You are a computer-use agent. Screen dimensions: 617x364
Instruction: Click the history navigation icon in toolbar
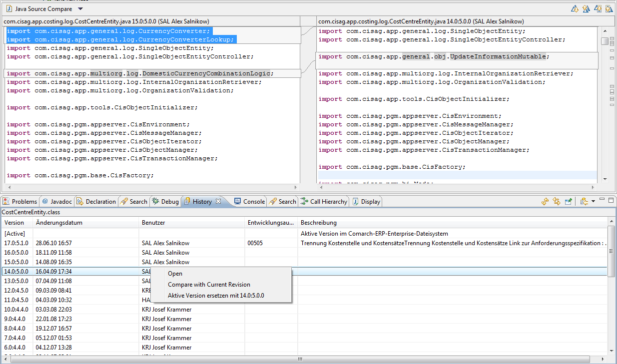pos(584,201)
